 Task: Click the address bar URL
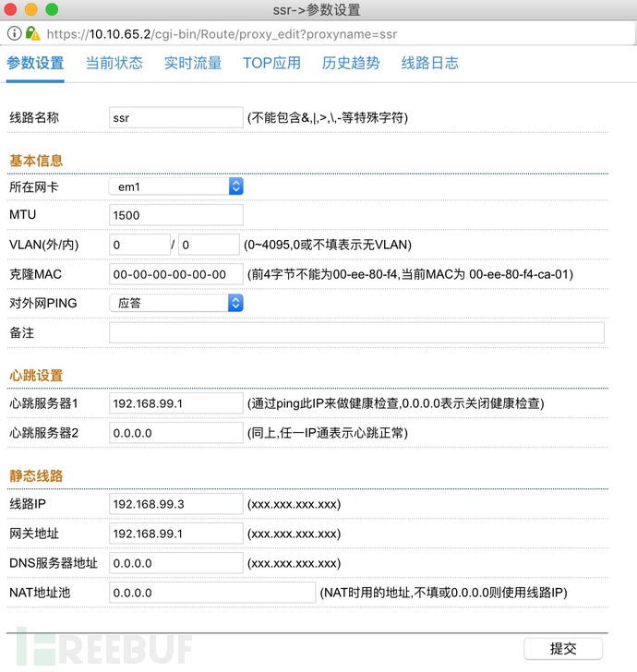pyautogui.click(x=222, y=34)
